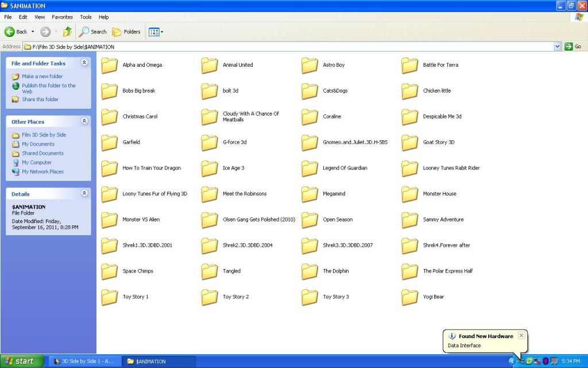Open My Documents in Other Places
This screenshot has width=588, height=368.
click(x=38, y=144)
